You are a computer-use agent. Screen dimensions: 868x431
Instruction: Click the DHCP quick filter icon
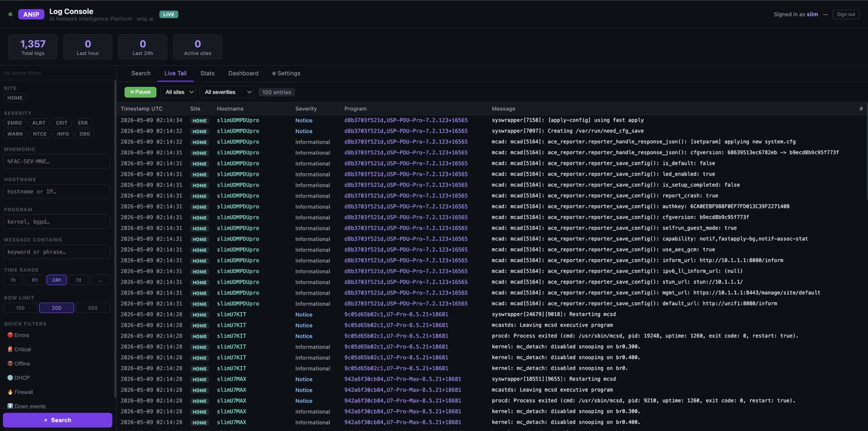tap(10, 377)
